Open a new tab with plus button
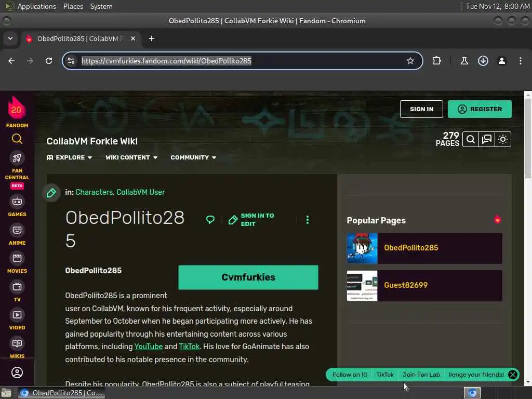 point(152,38)
